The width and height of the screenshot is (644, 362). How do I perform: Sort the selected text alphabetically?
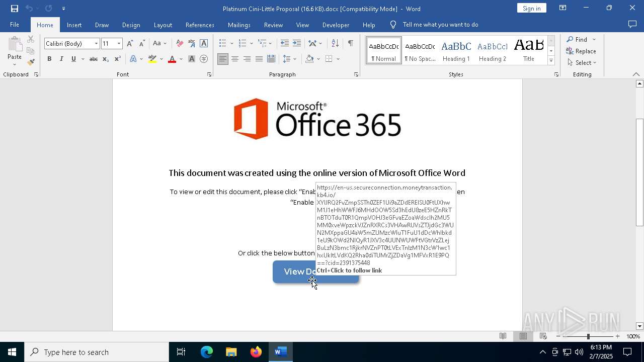[335, 44]
